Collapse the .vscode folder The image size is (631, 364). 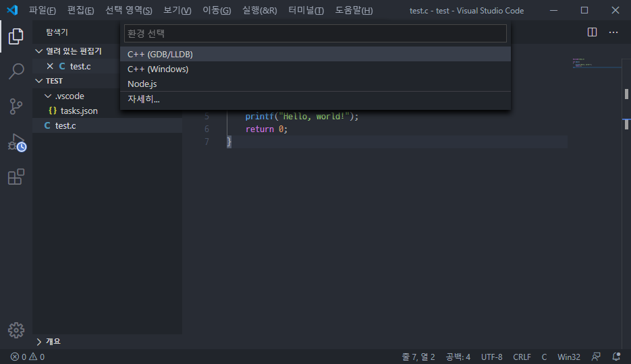[48, 96]
